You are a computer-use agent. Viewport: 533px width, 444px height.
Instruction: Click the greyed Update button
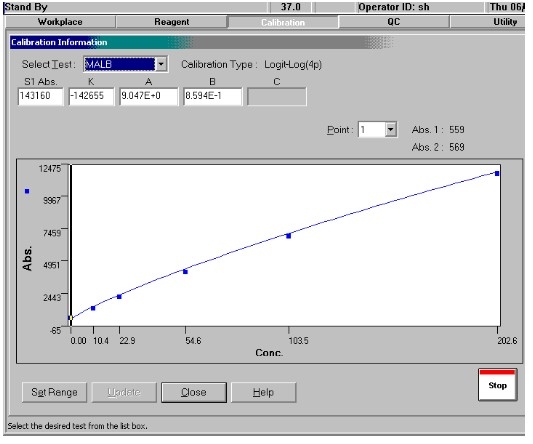pos(124,392)
